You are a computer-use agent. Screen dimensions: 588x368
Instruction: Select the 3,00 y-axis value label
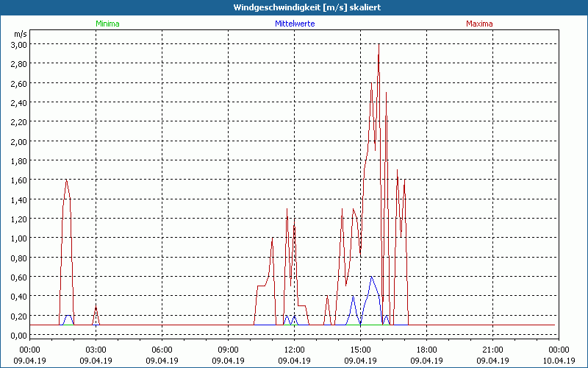pos(18,44)
